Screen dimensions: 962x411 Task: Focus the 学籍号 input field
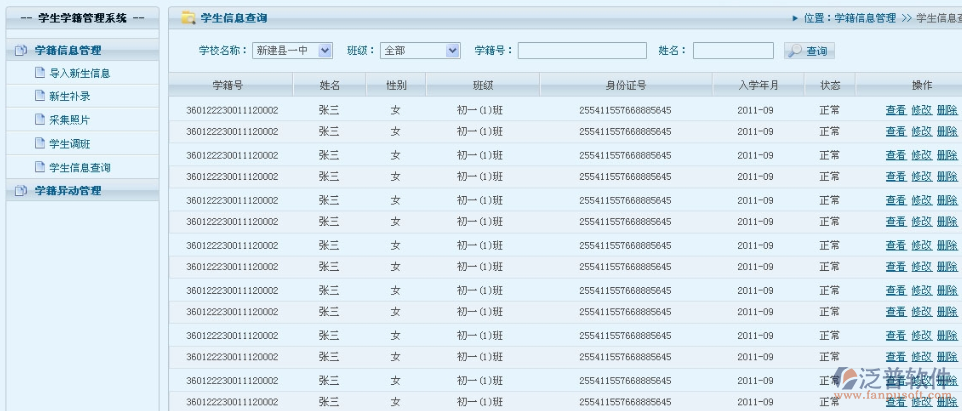(x=581, y=51)
